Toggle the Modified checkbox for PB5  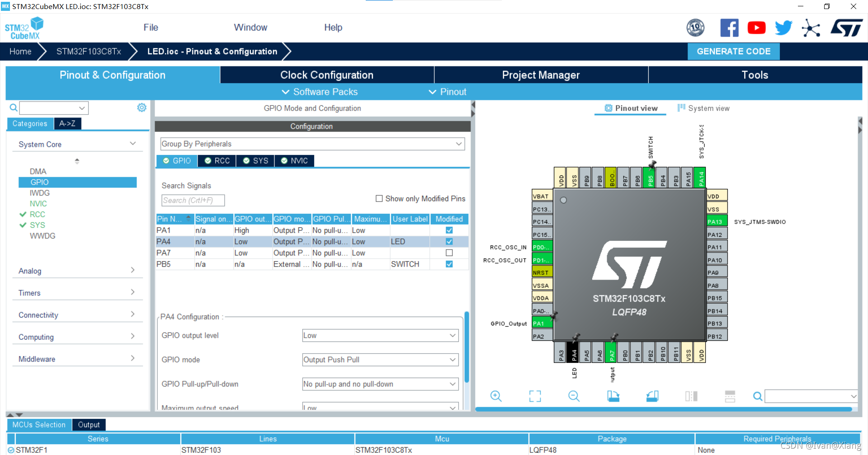[x=449, y=264]
